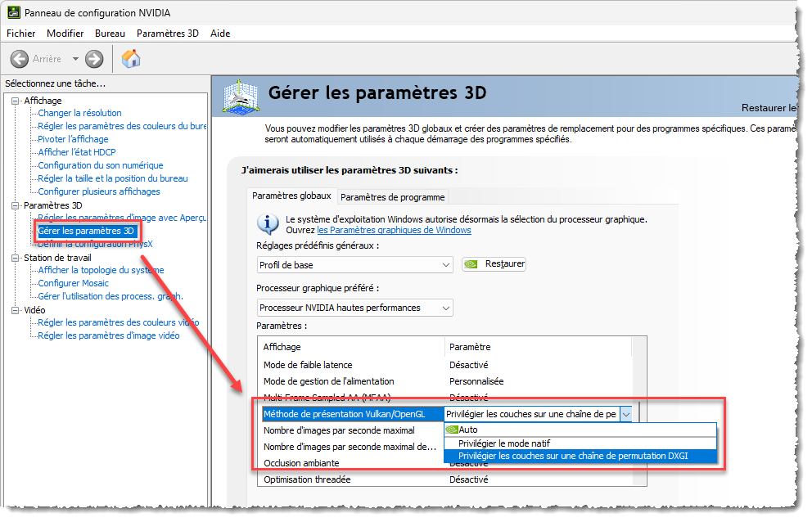Click the Restaurer button with NVIDIA logo
The width and height of the screenshot is (812, 522).
point(494,264)
